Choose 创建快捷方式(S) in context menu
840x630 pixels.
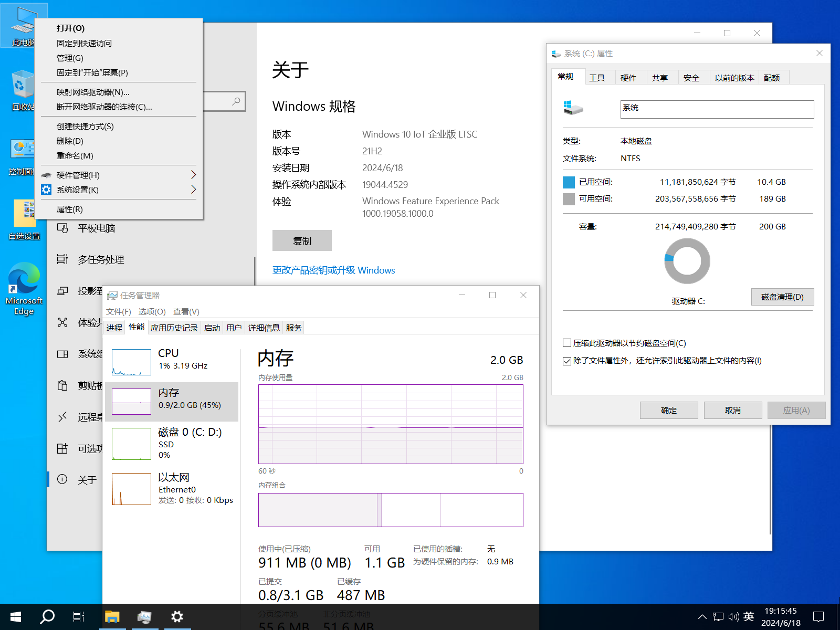click(x=119, y=126)
